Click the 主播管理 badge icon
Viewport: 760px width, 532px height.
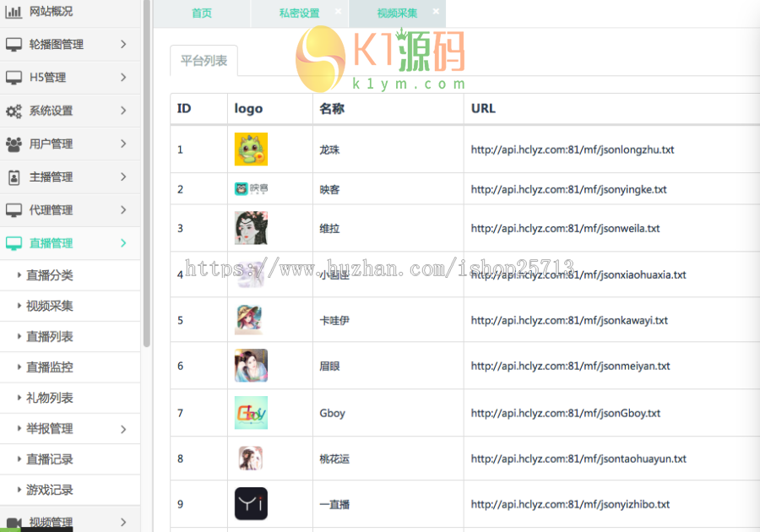(x=14, y=177)
